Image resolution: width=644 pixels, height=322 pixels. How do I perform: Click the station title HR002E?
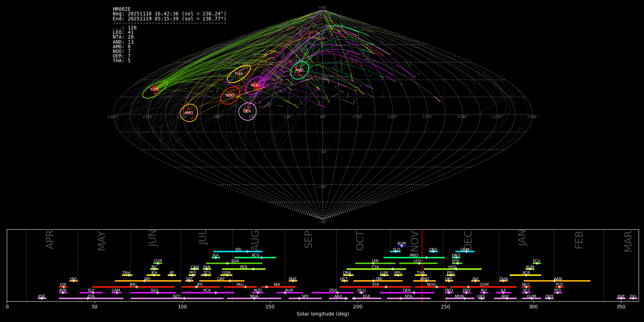point(122,9)
